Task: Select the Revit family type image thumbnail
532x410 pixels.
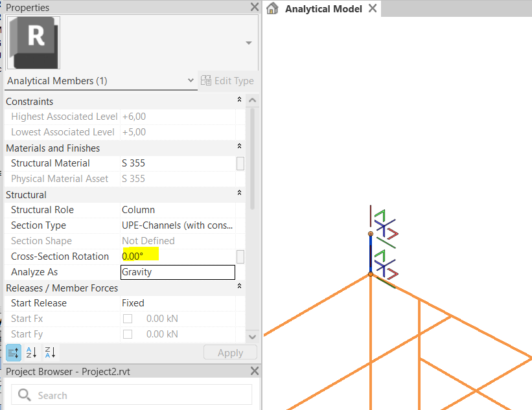Action: (33, 43)
